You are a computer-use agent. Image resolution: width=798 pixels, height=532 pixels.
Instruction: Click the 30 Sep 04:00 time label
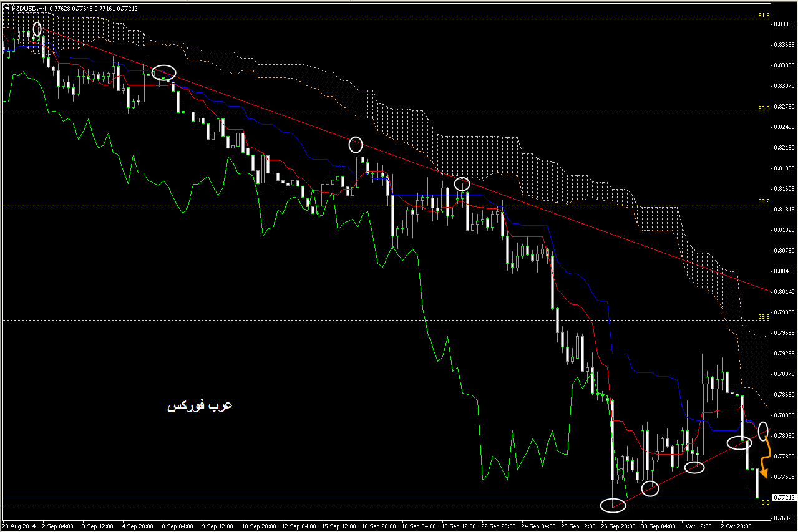point(658,526)
